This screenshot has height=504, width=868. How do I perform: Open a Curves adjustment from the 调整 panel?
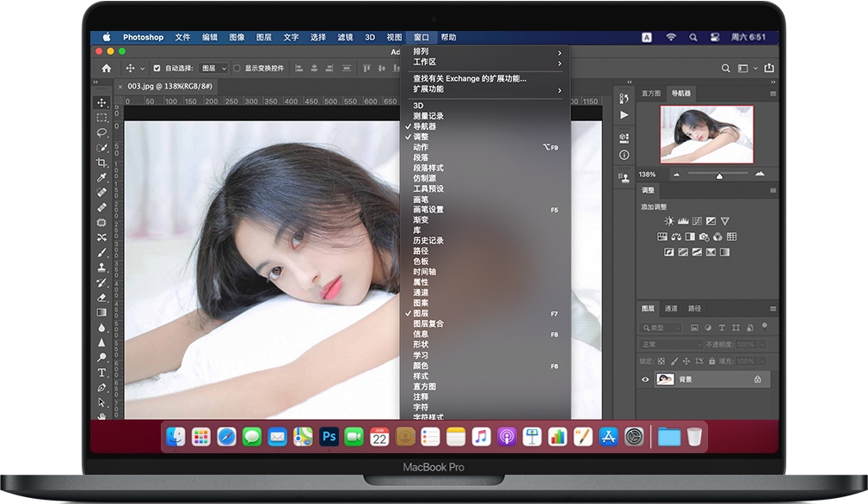[698, 221]
